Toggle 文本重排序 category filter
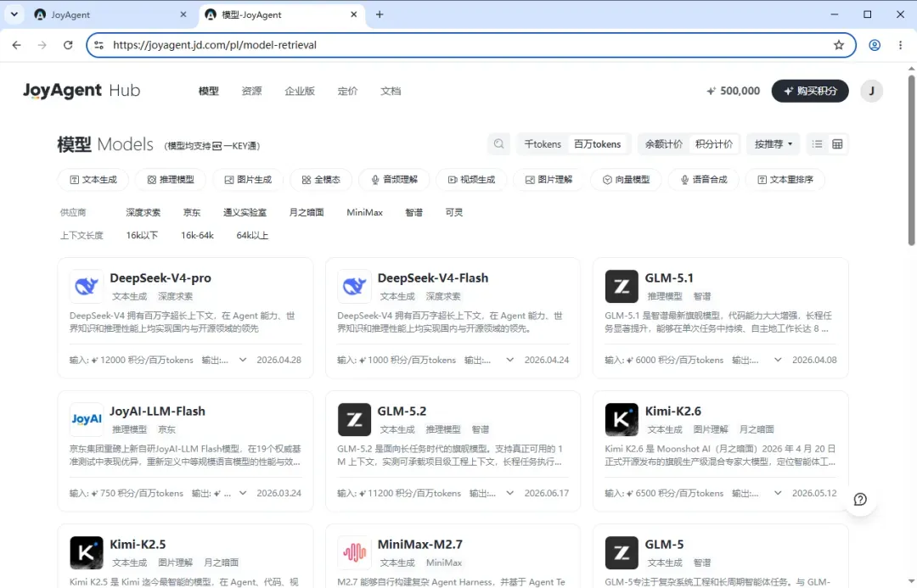 pyautogui.click(x=785, y=179)
